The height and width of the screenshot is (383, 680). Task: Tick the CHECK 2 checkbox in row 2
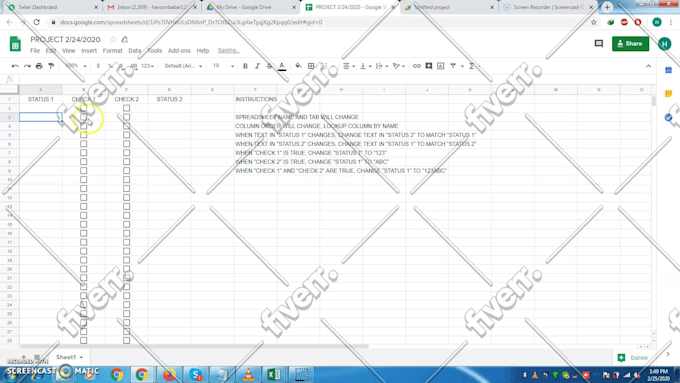click(126, 108)
